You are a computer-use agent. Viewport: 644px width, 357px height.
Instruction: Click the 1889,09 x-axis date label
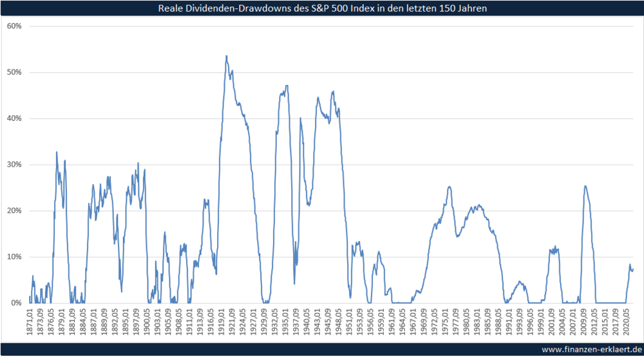[x=104, y=322]
